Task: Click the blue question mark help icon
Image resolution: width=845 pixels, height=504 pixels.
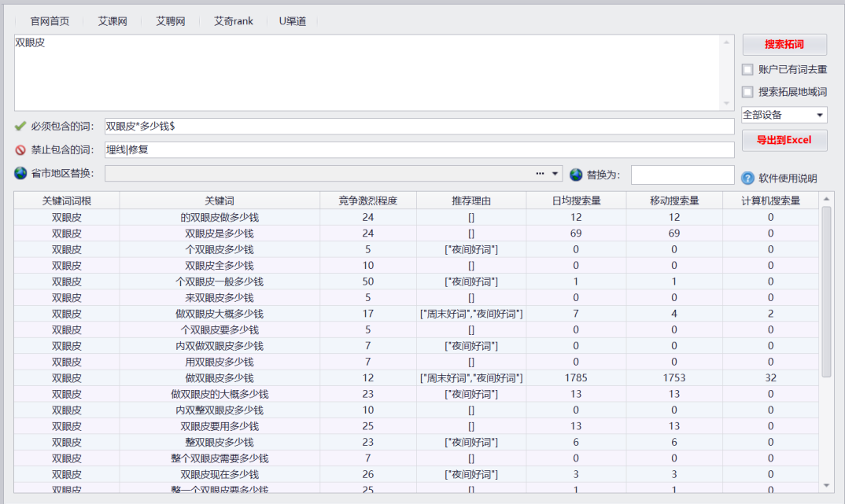Action: 747,178
